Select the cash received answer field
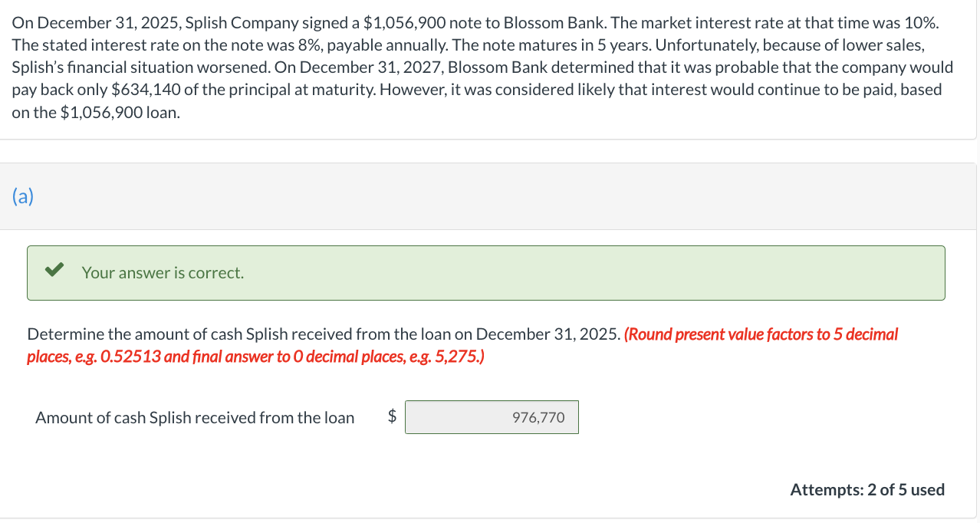The height and width of the screenshot is (523, 980). pos(492,417)
